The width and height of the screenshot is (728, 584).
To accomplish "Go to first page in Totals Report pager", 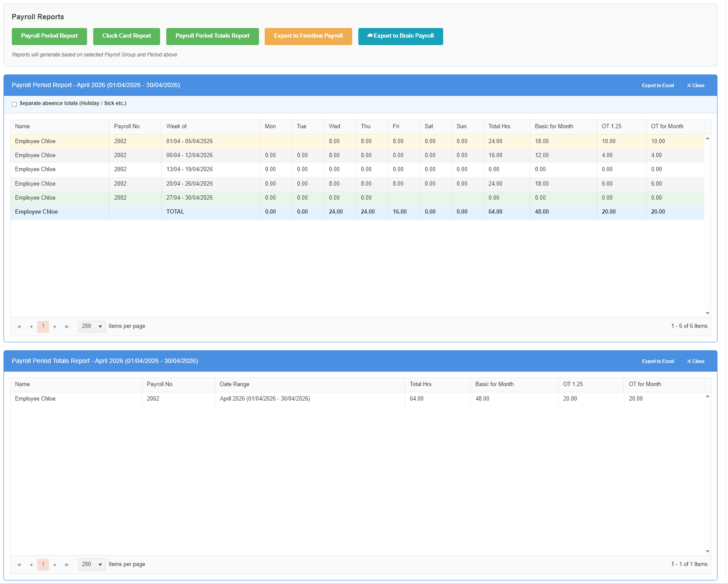I will coord(19,565).
